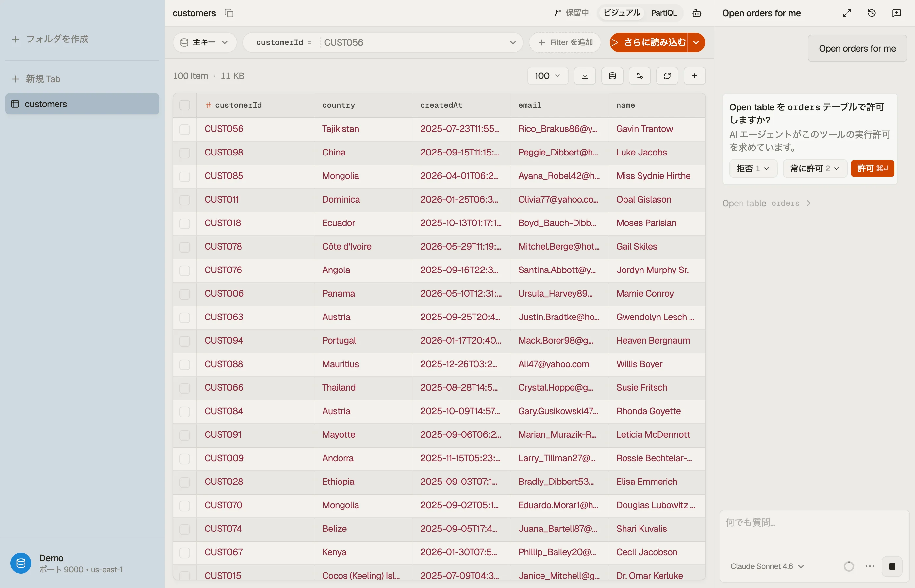Open the AI agent robot icon
The image size is (915, 588).
pyautogui.click(x=697, y=13)
